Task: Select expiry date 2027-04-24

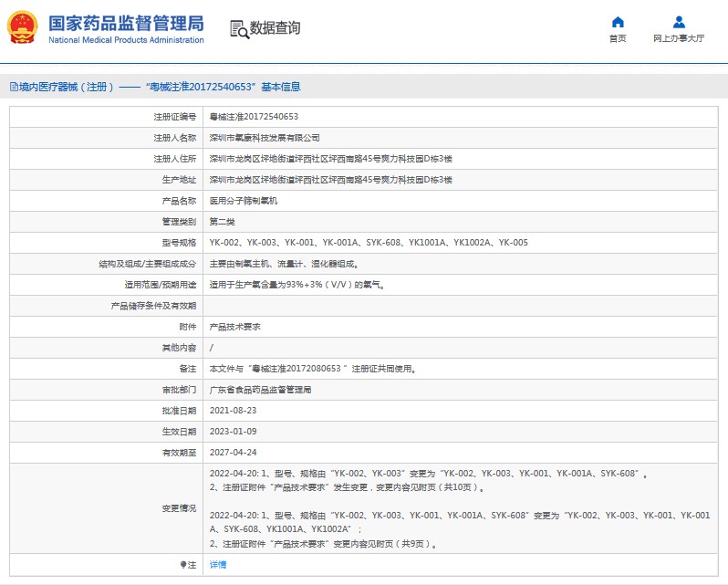Action: point(233,453)
